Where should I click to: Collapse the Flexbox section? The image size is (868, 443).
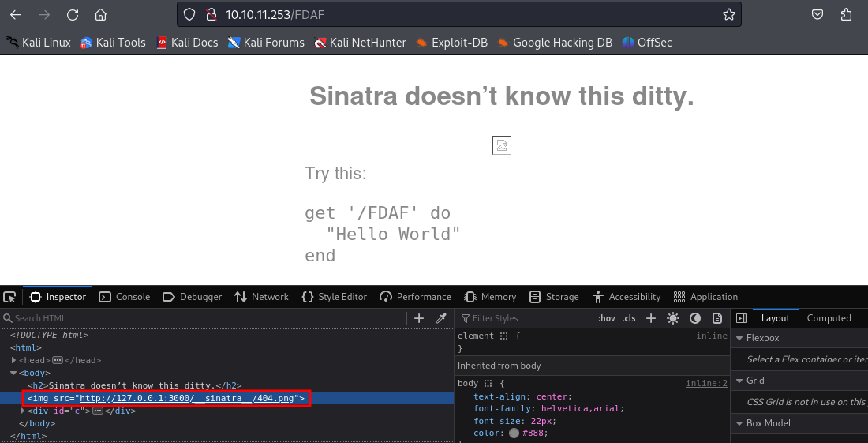pos(739,338)
